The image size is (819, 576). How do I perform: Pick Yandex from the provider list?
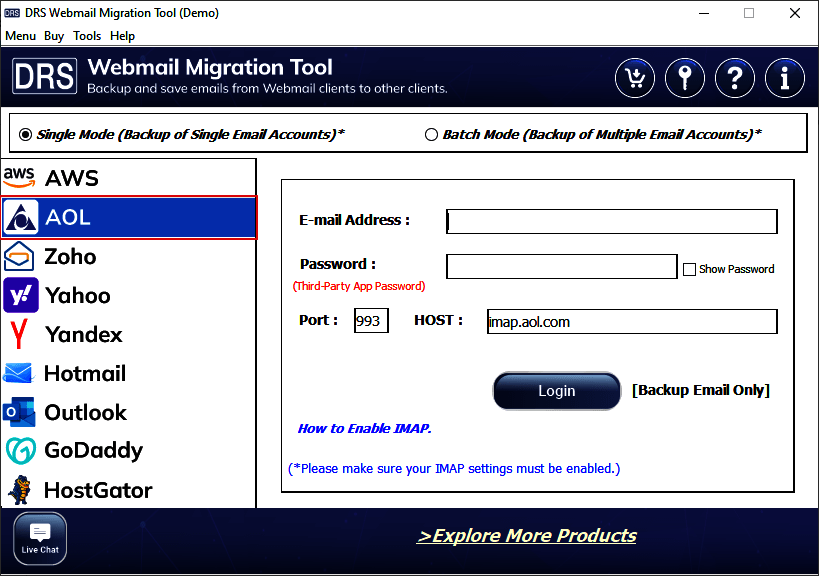click(x=128, y=335)
